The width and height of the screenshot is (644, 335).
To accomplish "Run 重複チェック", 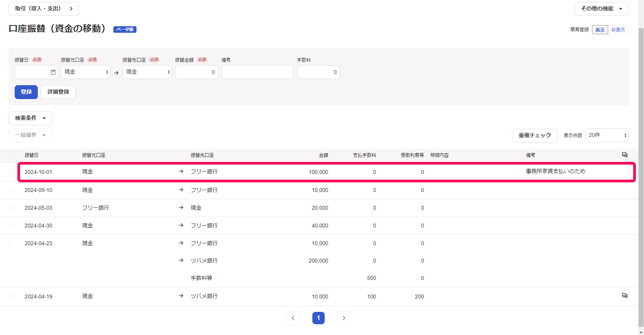I will coord(534,136).
